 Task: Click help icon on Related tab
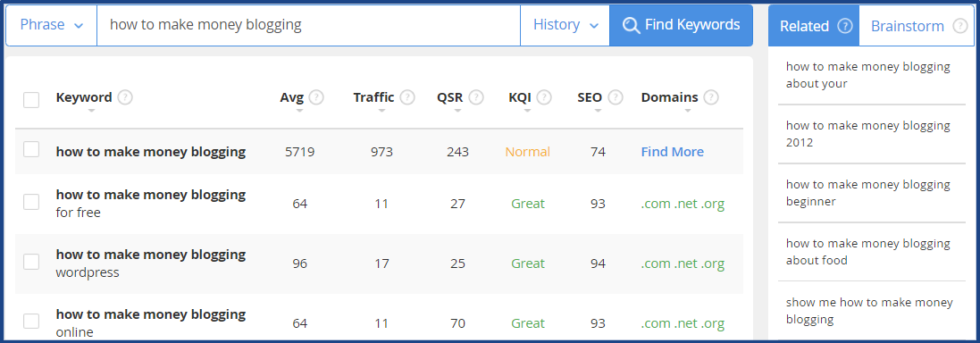point(845,26)
